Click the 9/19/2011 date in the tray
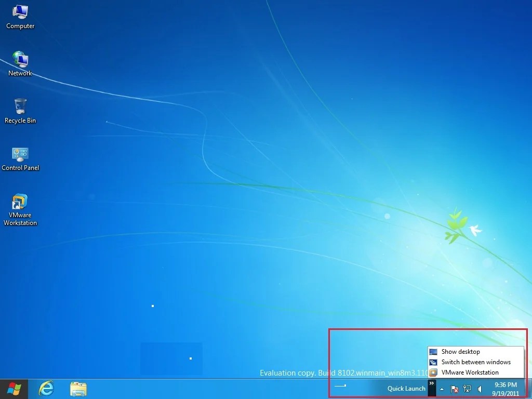 (x=505, y=393)
